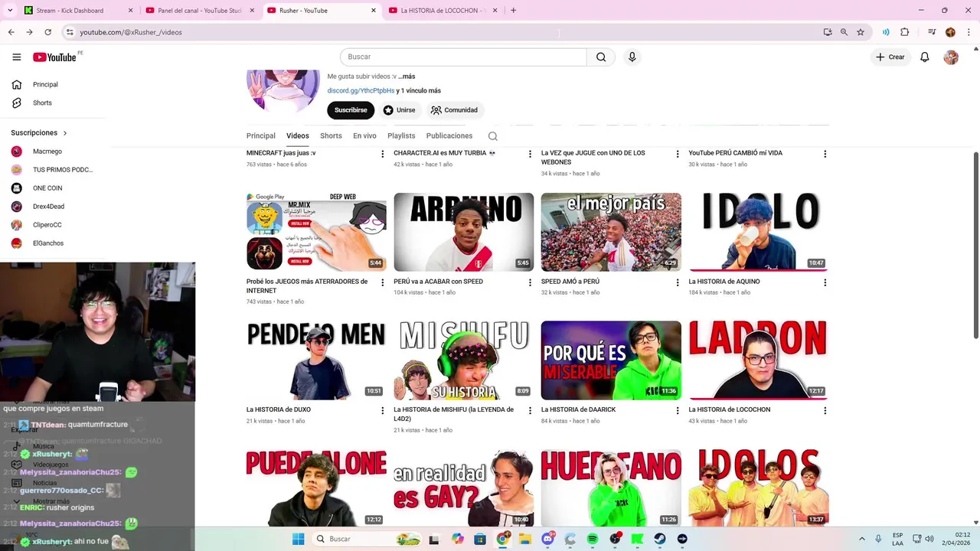Screen dimensions: 980x551
Task: Open the Chrome extensions puzzle icon
Action: 904,32
